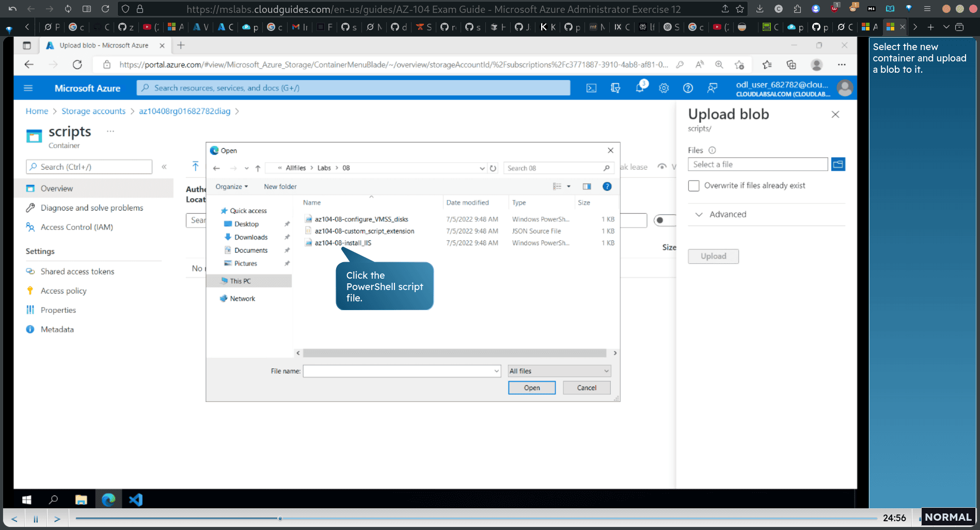This screenshot has height=530, width=980.
Task: Click the back arrow in Open dialog
Action: point(217,168)
